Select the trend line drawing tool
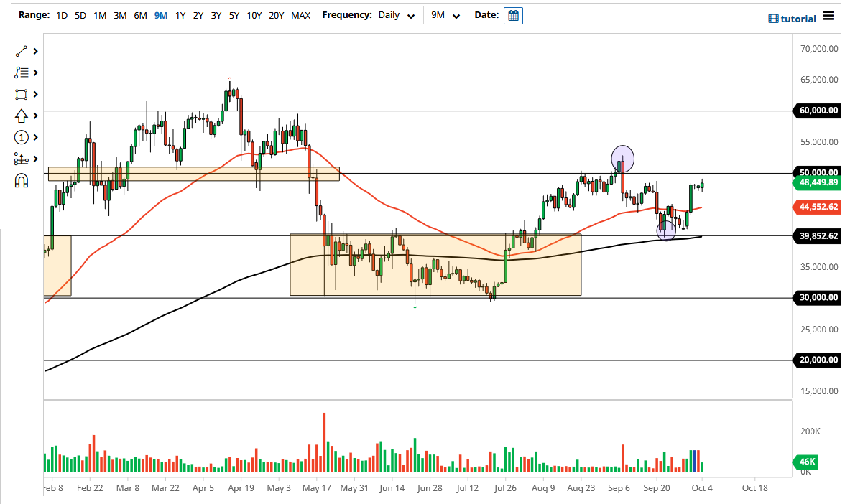The width and height of the screenshot is (845, 504). point(21,51)
